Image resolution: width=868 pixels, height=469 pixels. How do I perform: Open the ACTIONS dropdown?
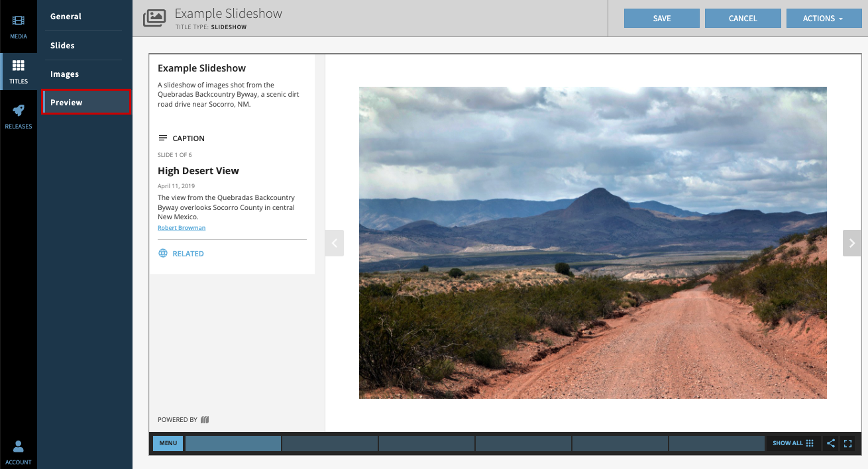point(824,18)
